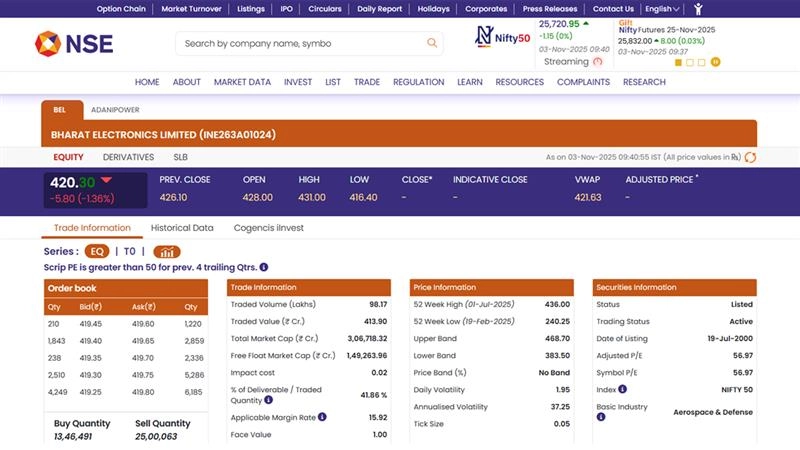Switch to the Historical Data tab
The image size is (800, 450).
[x=182, y=228]
